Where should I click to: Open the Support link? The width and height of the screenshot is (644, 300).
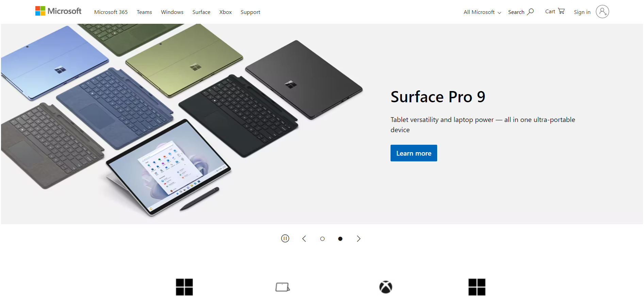coord(250,12)
